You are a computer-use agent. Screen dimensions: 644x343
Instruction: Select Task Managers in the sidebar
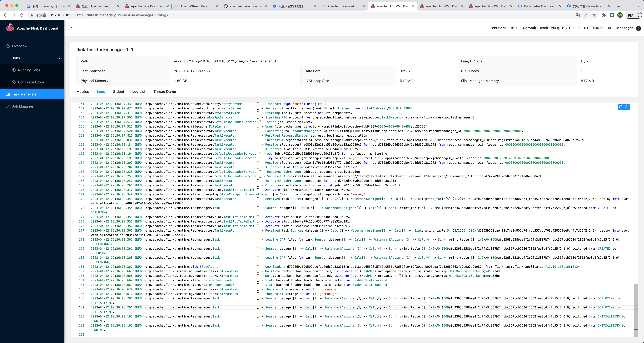tap(32, 94)
